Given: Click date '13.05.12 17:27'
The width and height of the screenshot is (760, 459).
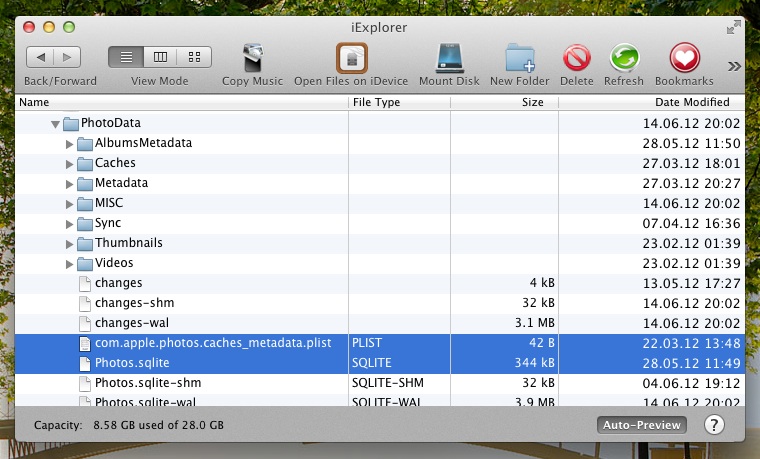Looking at the screenshot, I should [692, 284].
